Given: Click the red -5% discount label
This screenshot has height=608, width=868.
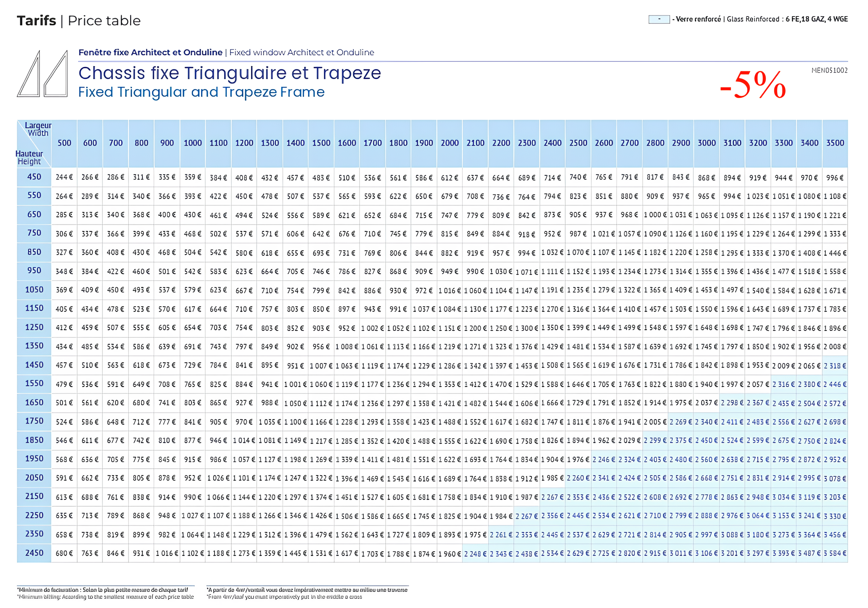Looking at the screenshot, I should pos(752,85).
